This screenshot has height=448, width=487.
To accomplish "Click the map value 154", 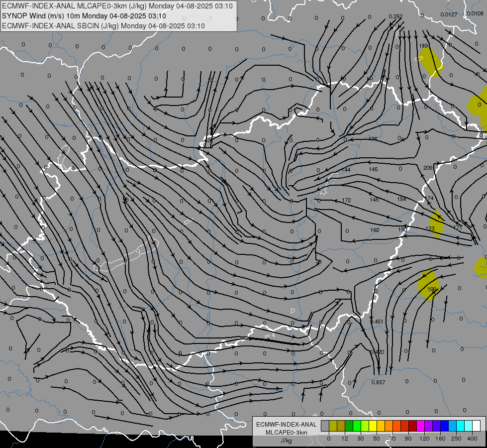I will click(401, 199).
